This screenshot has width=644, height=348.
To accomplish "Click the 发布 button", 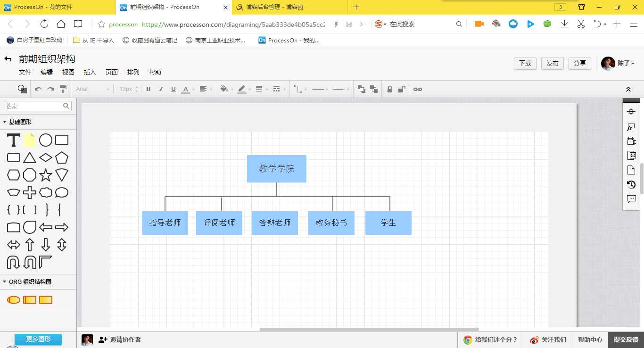I will (553, 63).
